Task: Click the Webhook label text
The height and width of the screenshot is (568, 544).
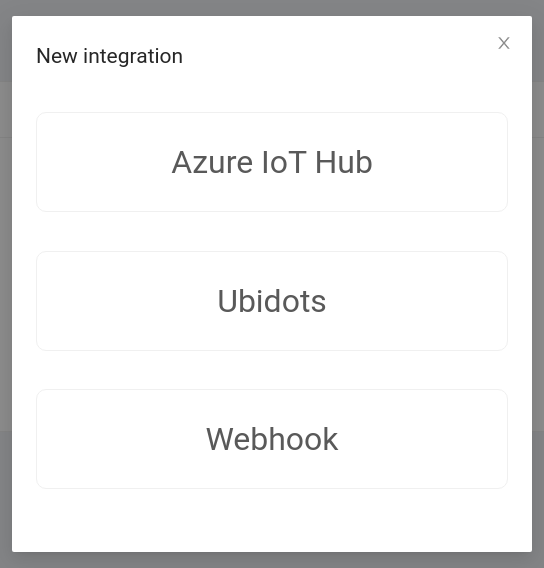Action: pos(272,439)
